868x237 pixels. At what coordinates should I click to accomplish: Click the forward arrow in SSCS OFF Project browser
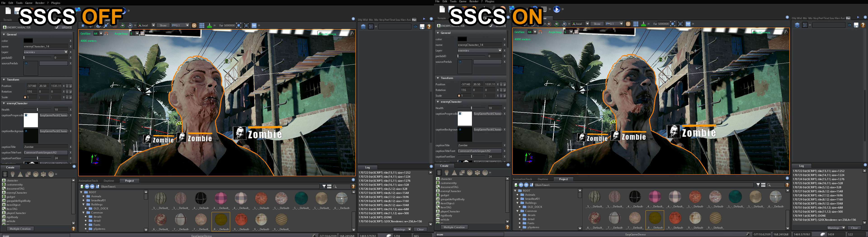tap(92, 186)
